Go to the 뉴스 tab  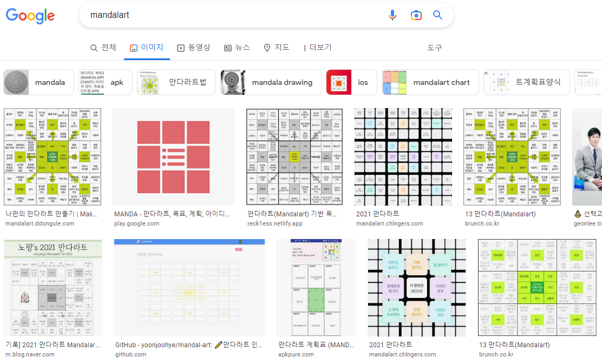(237, 48)
